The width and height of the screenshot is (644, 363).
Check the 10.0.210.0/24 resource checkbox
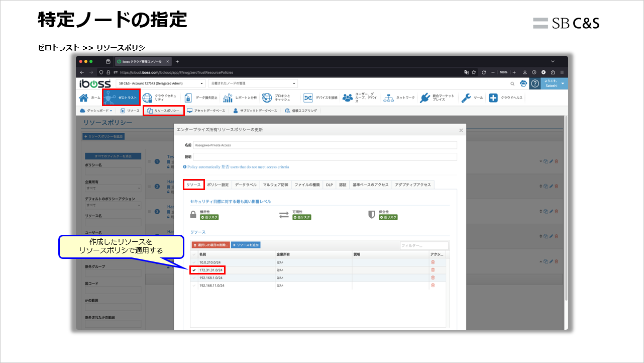click(x=194, y=262)
